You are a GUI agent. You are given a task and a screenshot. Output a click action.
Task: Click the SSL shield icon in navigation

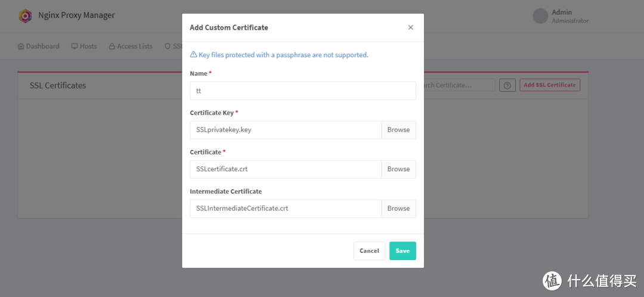coord(168,46)
